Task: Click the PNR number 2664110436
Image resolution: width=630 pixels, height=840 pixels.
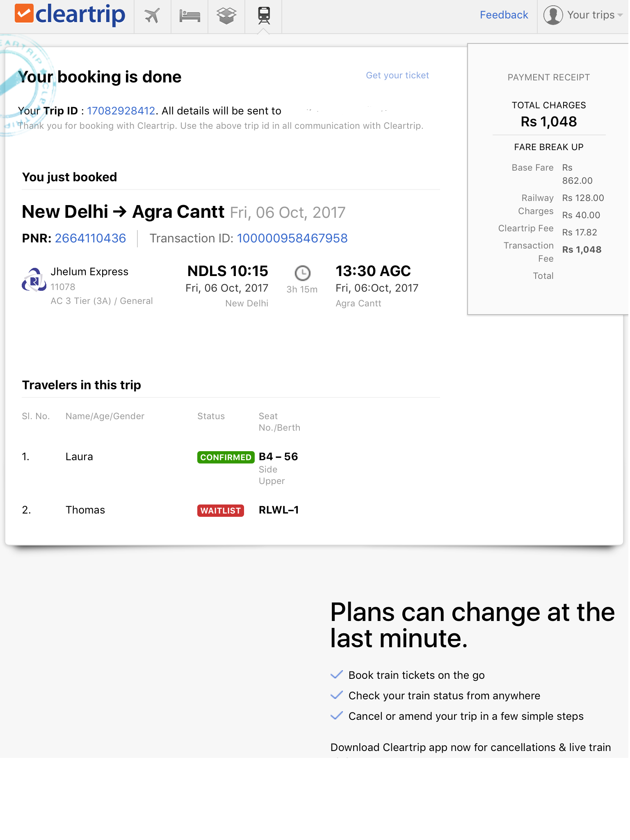Action: tap(90, 238)
